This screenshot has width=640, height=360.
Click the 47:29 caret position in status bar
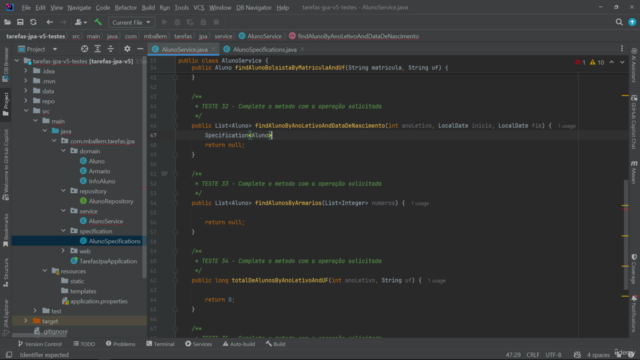(513, 355)
